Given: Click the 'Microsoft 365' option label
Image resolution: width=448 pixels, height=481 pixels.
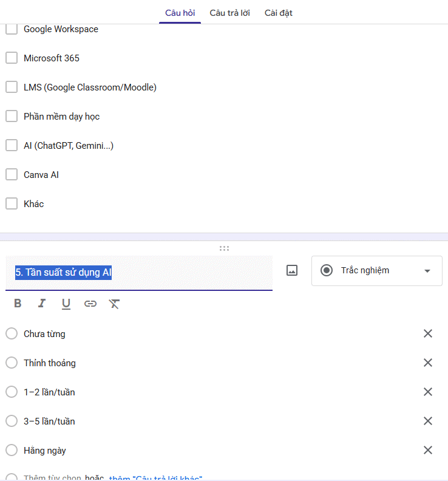Looking at the screenshot, I should [52, 58].
